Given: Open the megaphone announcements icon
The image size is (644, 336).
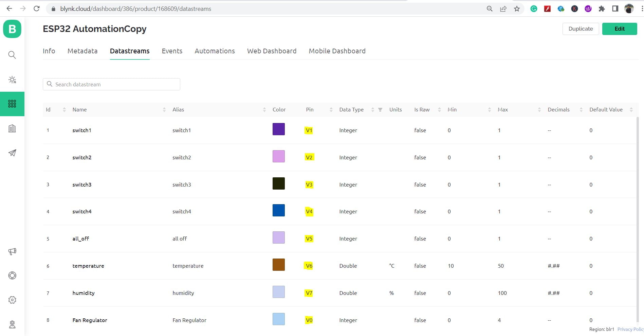Looking at the screenshot, I should pos(12,251).
